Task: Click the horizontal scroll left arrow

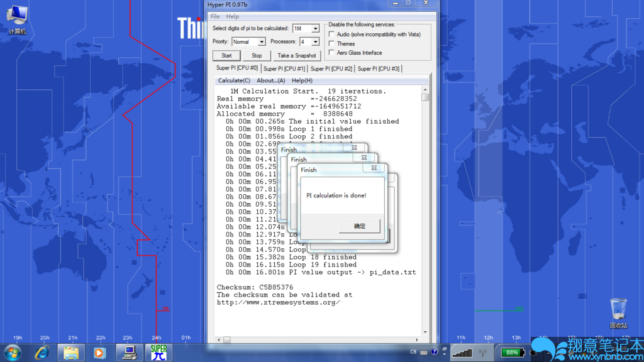Action: [x=218, y=340]
